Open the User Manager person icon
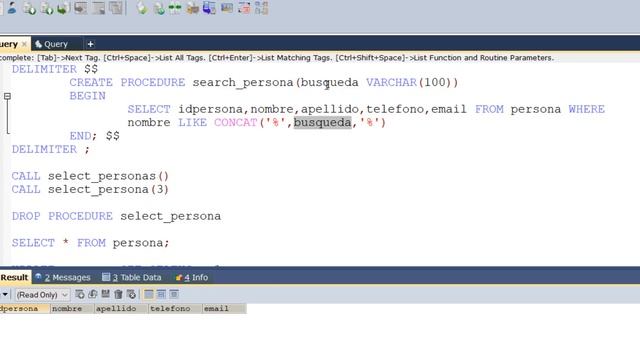This screenshot has height=360, width=640. [x=12, y=8]
